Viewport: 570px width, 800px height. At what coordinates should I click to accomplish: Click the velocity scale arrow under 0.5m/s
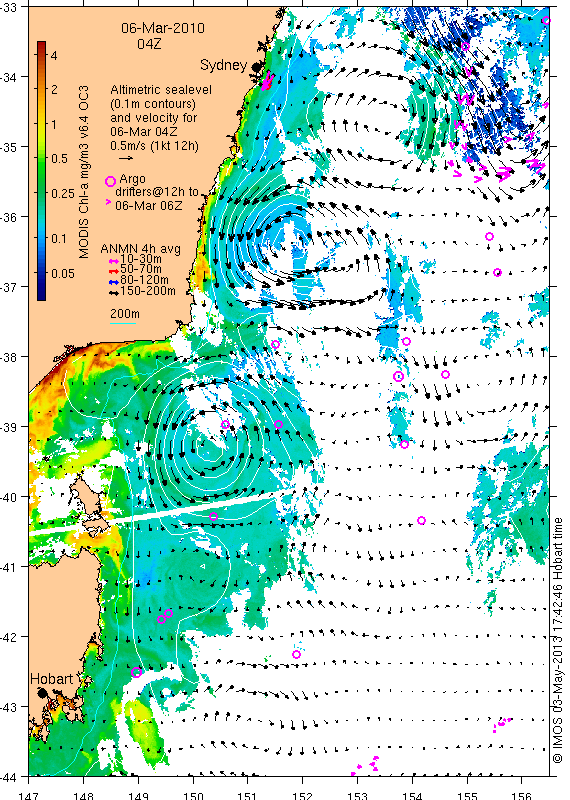click(x=125, y=158)
